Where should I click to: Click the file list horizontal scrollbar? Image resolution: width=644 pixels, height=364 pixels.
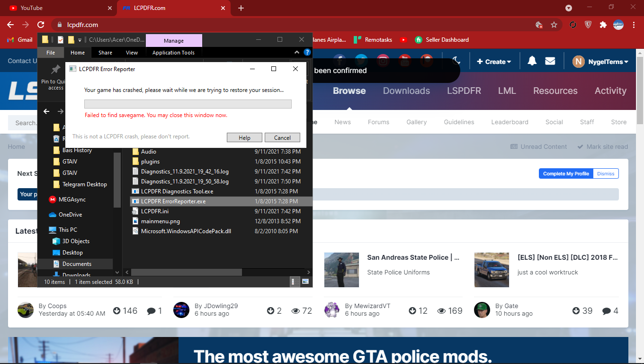click(187, 273)
